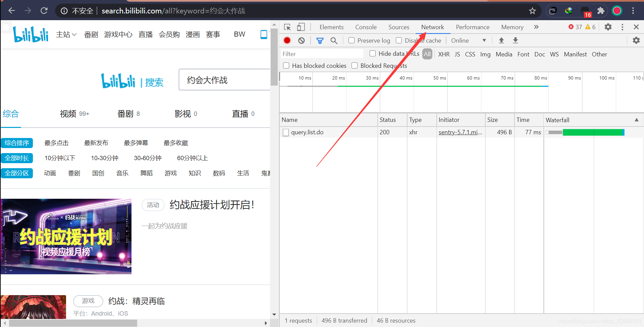Reload the page with refresh icon
The image size is (644, 327).
[44, 11]
